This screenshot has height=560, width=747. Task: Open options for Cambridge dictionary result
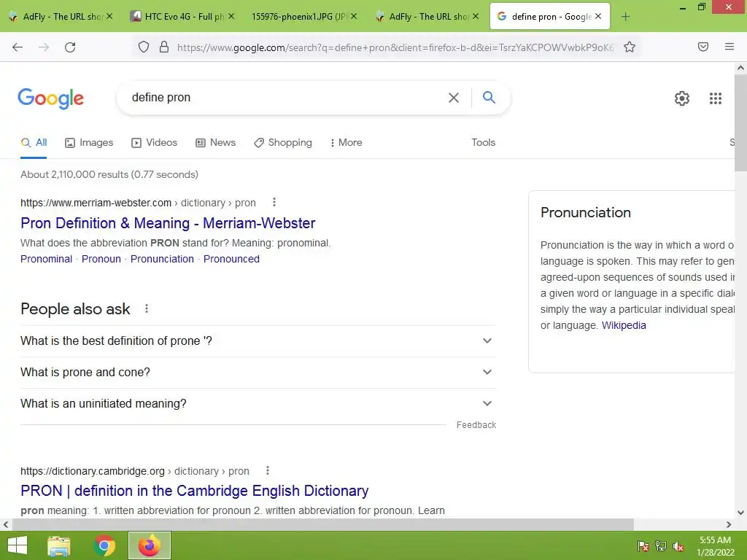point(268,470)
